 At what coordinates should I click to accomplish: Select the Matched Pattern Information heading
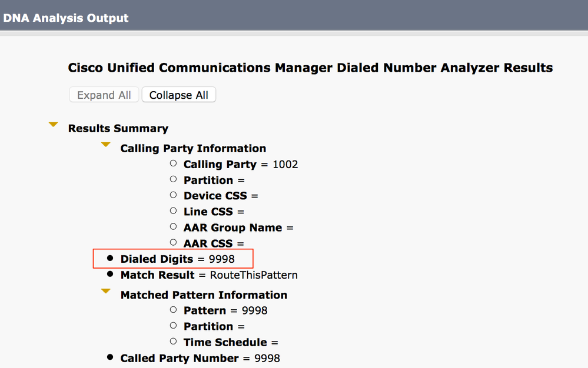tap(204, 295)
